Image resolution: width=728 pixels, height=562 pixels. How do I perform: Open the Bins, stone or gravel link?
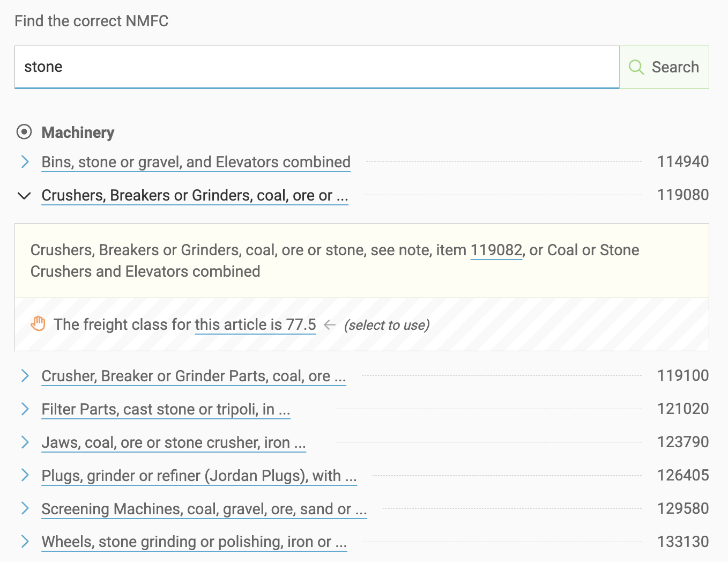click(196, 162)
